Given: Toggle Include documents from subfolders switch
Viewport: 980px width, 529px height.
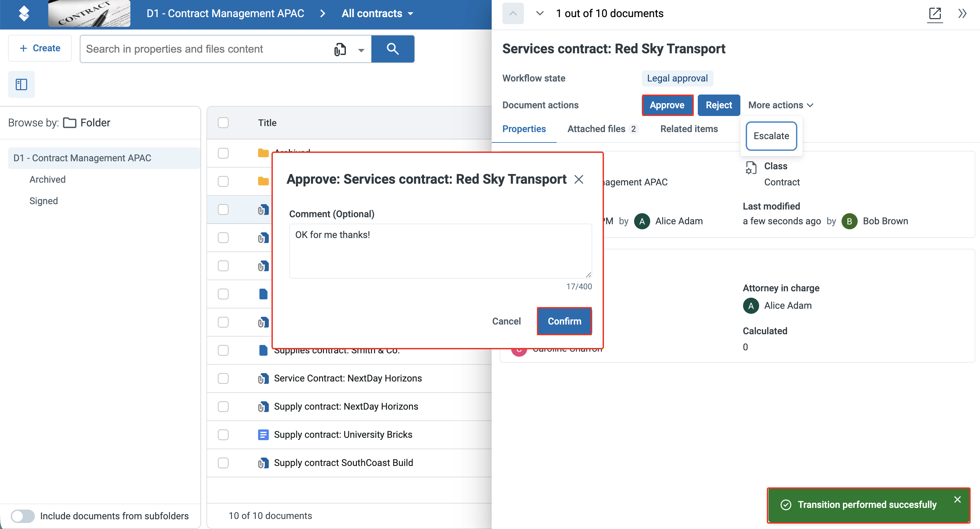Looking at the screenshot, I should click(x=22, y=516).
